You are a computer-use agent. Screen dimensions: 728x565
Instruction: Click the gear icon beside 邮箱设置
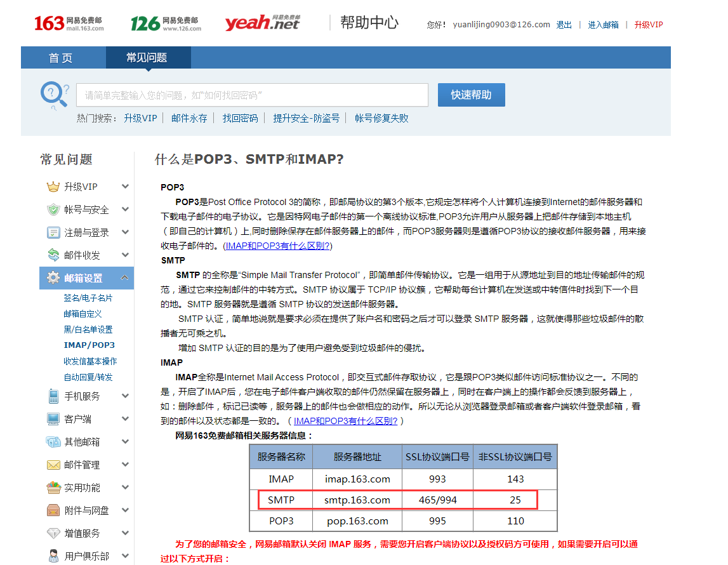[x=53, y=277]
